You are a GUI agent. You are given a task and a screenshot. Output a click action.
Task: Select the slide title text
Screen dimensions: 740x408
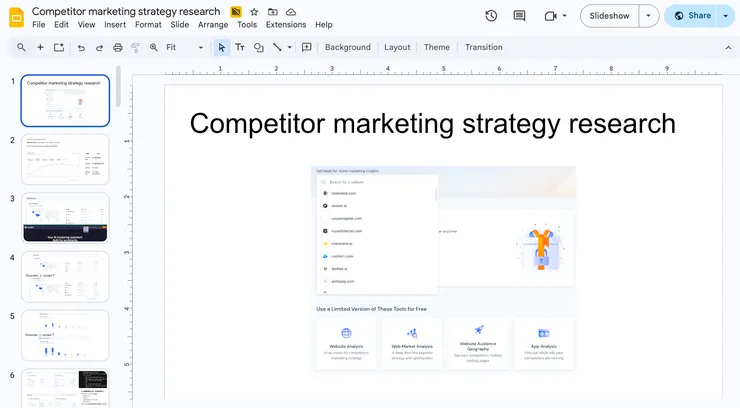tap(433, 124)
